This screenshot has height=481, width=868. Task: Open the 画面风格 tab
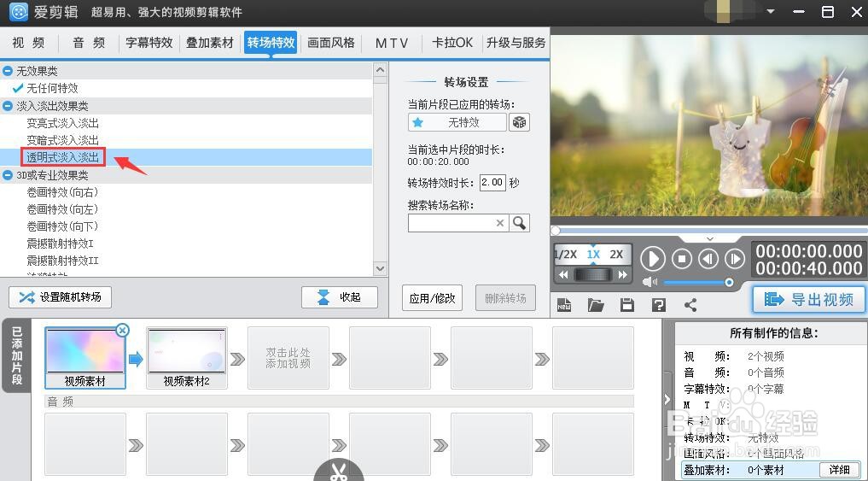pos(331,44)
